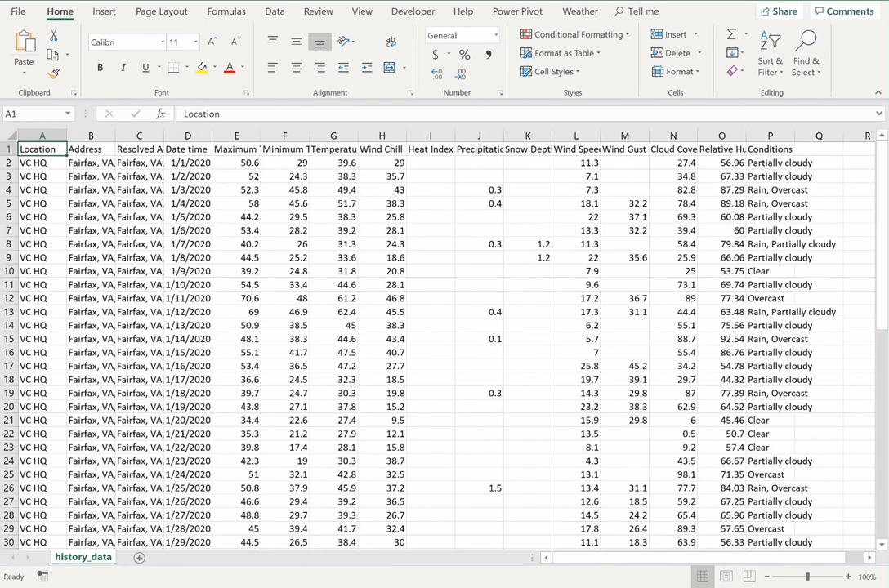
Task: Select the Italic formatting icon
Action: click(x=123, y=67)
